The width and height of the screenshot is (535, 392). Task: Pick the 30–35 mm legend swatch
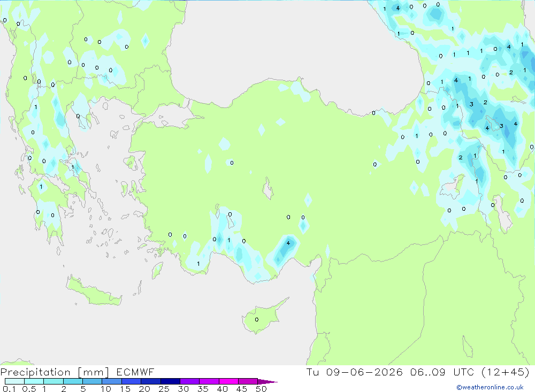click(189, 381)
